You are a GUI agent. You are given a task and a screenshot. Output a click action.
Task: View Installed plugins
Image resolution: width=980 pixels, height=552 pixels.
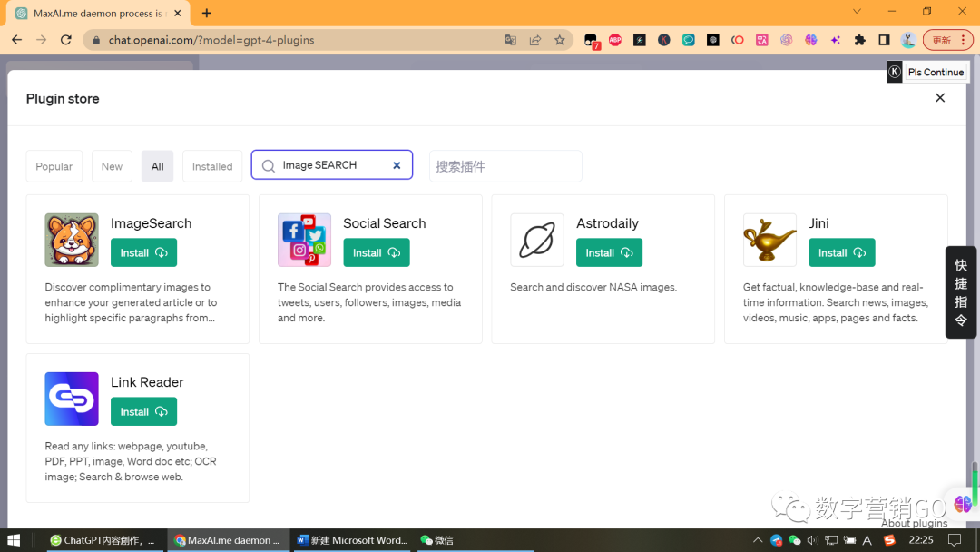coord(211,166)
